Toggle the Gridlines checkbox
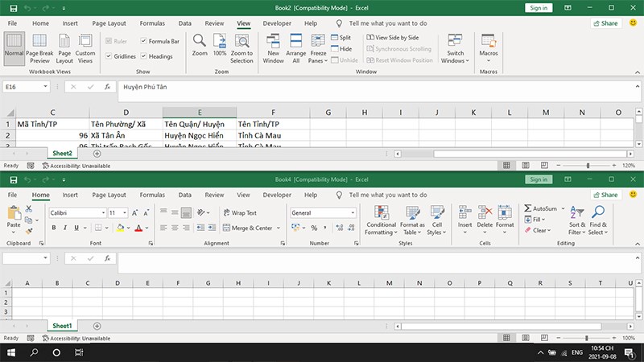644x362 pixels. tap(109, 57)
